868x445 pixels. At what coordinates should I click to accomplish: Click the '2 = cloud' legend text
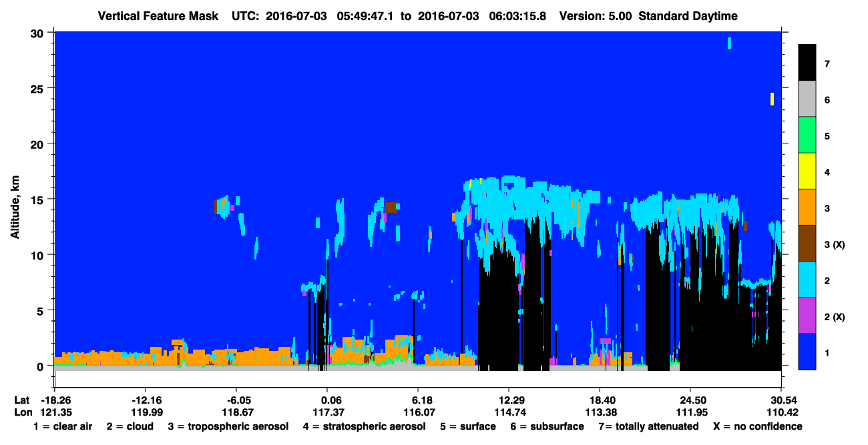pos(129,426)
